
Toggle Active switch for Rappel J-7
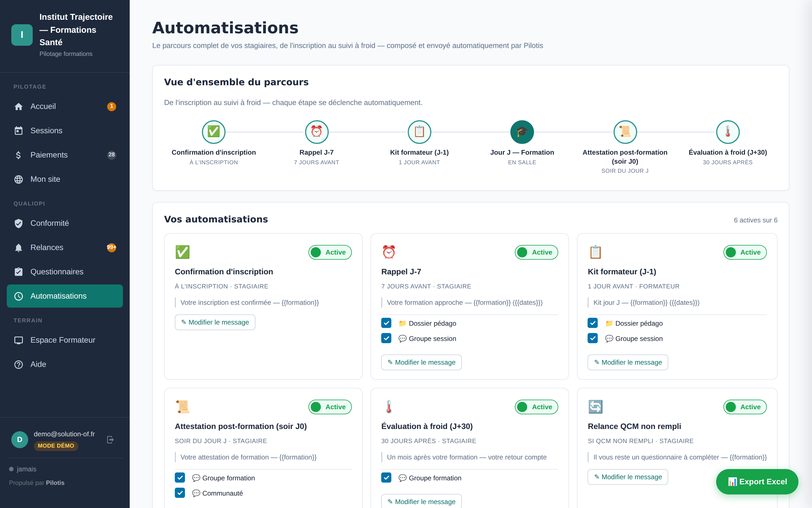pyautogui.click(x=536, y=252)
